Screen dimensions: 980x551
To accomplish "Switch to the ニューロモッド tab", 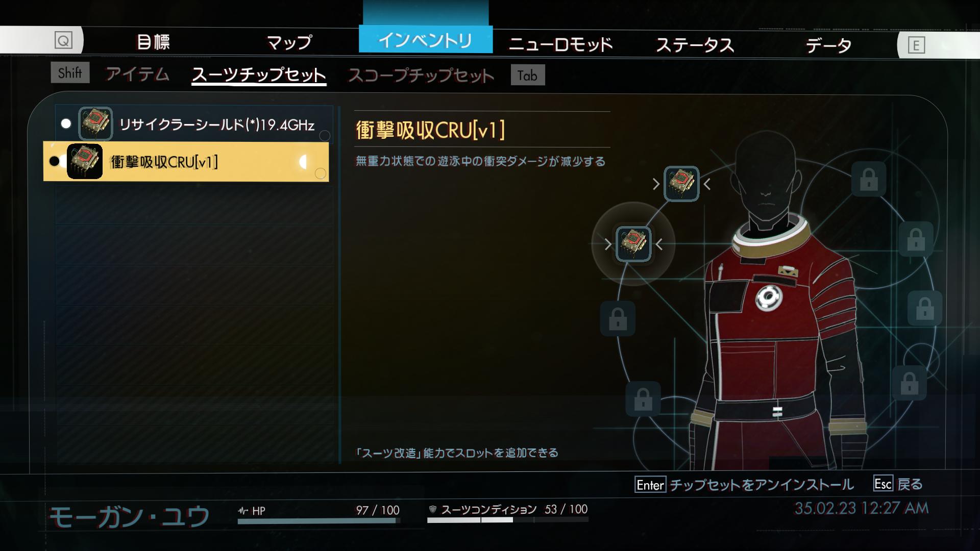I will tap(560, 44).
